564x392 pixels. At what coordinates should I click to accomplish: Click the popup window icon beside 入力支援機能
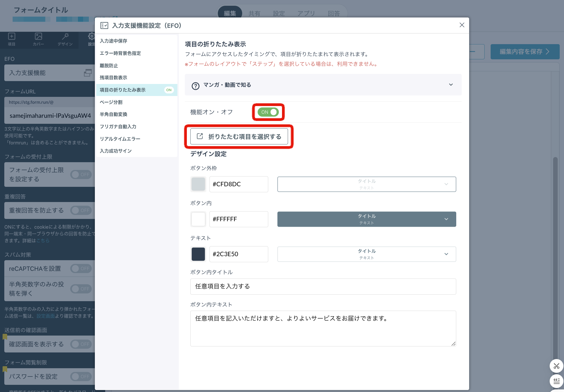[88, 73]
